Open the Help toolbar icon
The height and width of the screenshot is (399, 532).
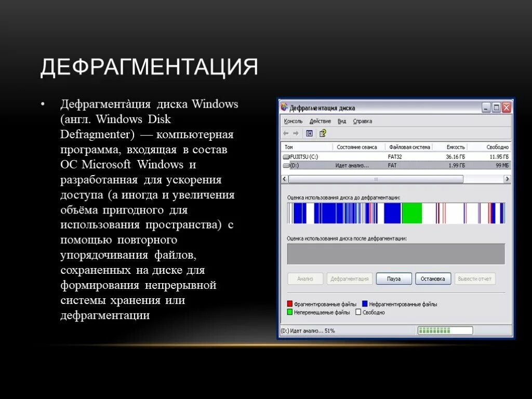pos(323,134)
